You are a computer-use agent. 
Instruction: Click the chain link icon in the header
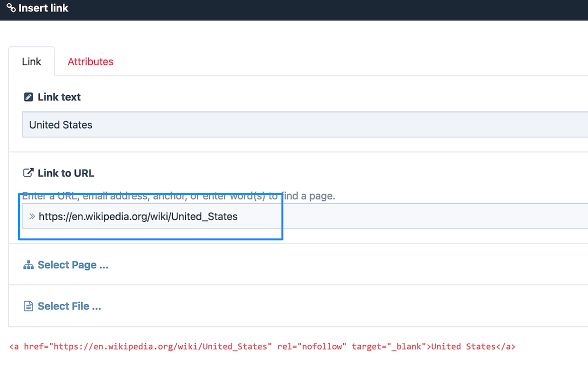coord(11,8)
